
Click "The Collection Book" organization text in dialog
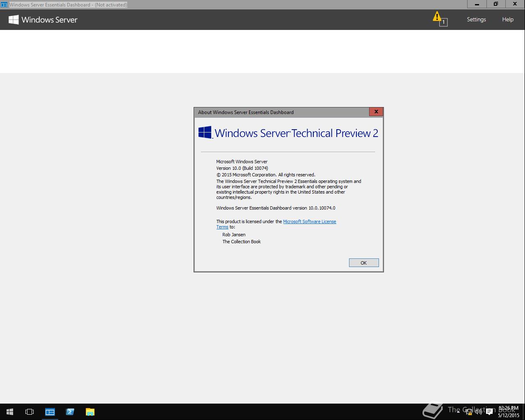click(242, 242)
